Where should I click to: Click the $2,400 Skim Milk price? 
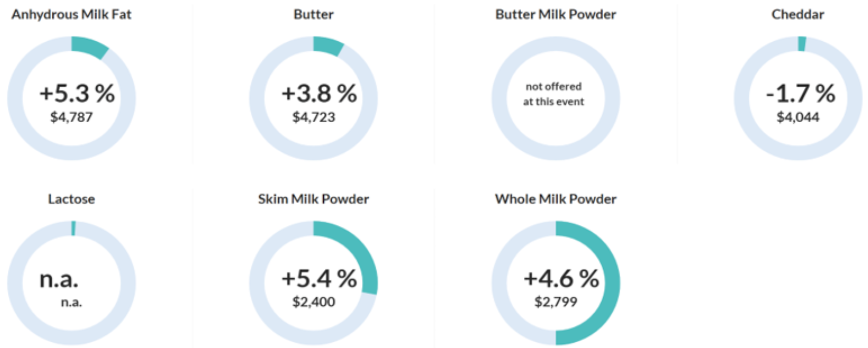(x=313, y=302)
